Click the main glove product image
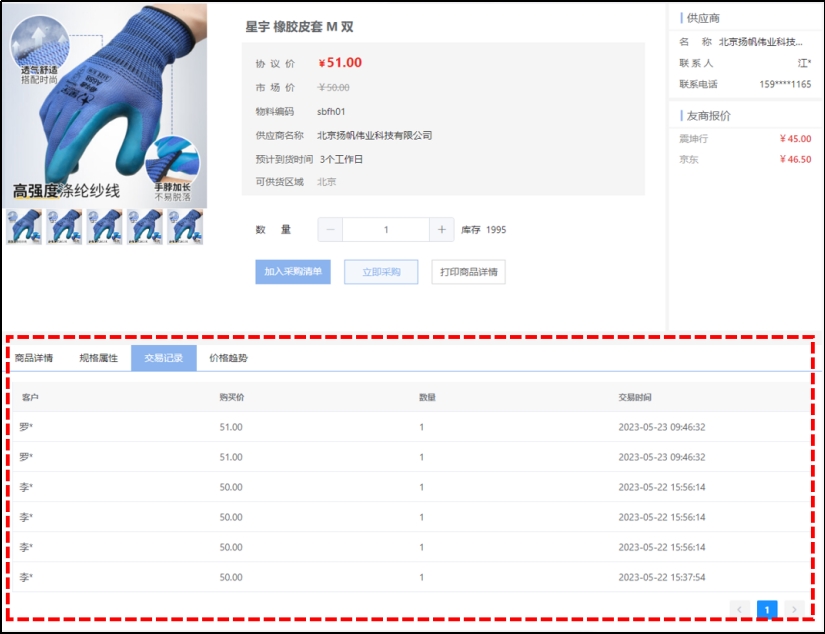The image size is (825, 634). tap(104, 104)
